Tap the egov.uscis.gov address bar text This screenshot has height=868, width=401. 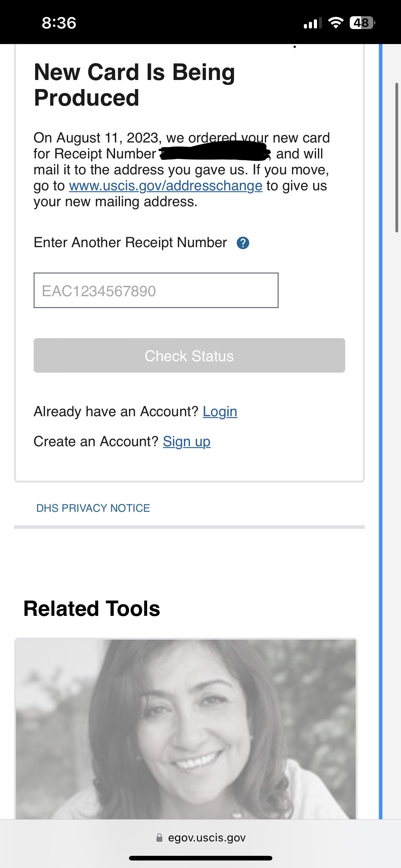click(x=207, y=838)
